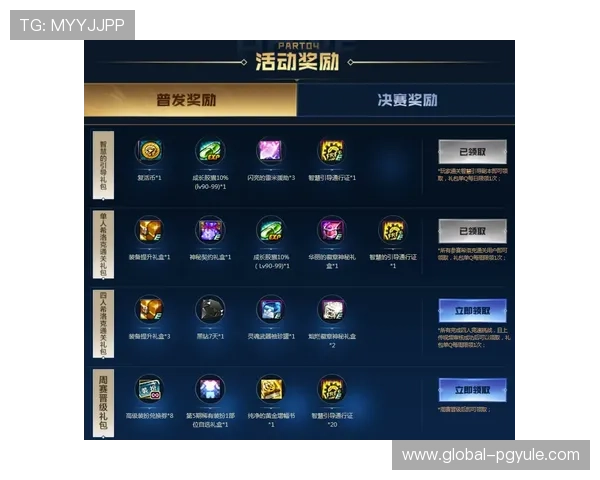This screenshot has width=600, height=480.
Task: Click the 闪亮的雷米援助 purple icon
Action: point(271,150)
